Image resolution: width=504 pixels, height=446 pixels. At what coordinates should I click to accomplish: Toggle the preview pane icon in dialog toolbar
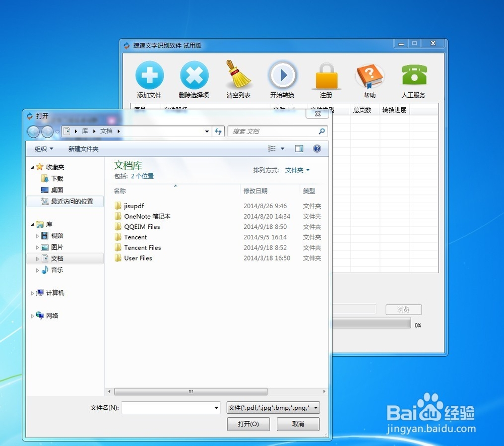pos(299,149)
